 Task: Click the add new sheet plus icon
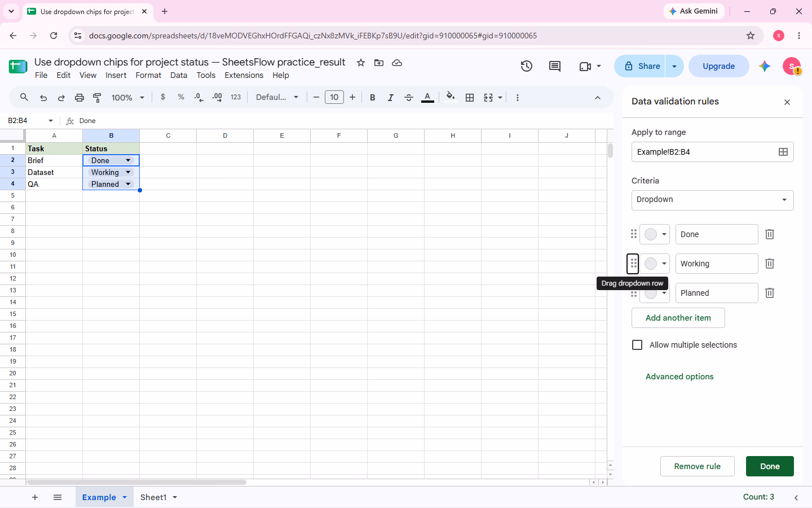(x=35, y=497)
